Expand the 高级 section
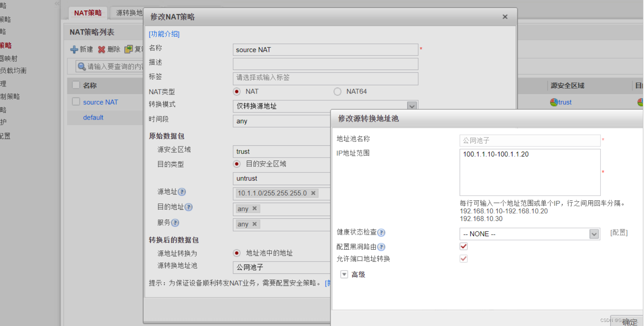644x326 pixels. point(344,275)
